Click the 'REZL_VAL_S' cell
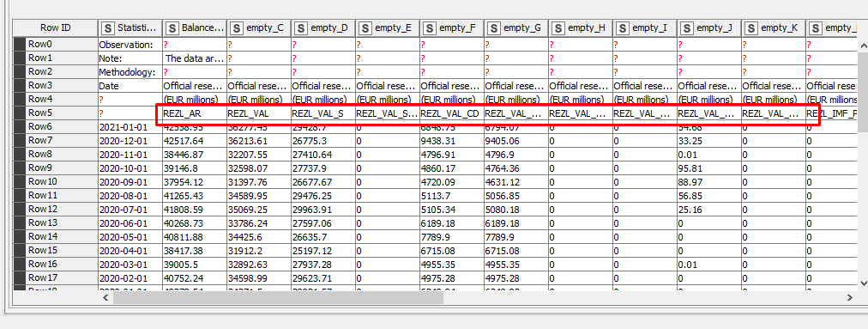Viewport: 868px width, 329px height. coord(322,113)
